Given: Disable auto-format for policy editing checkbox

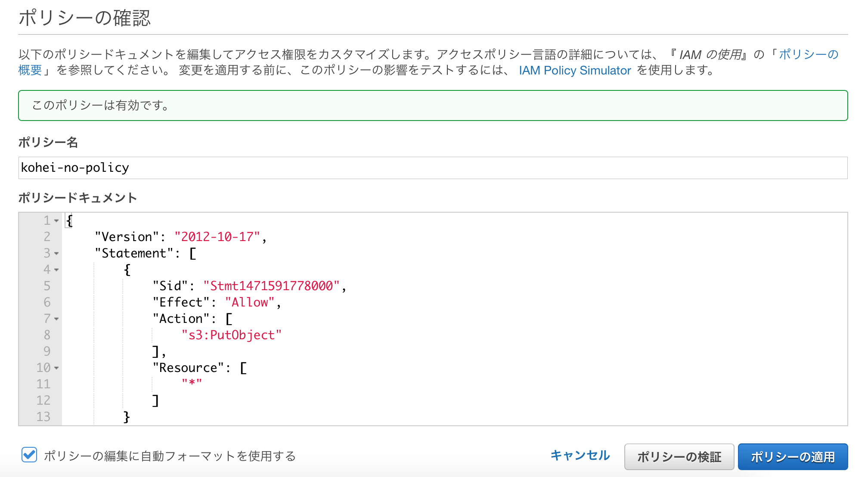Looking at the screenshot, I should (28, 455).
